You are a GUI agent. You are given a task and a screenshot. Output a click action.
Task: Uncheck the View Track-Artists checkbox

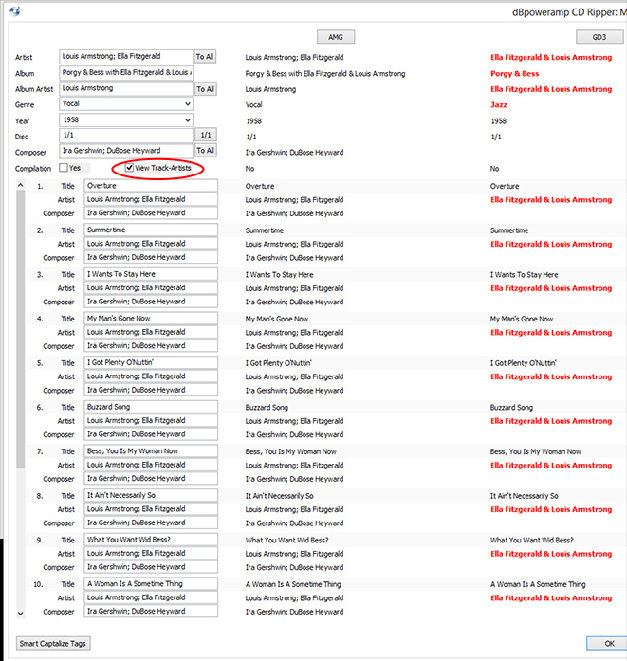(x=129, y=168)
